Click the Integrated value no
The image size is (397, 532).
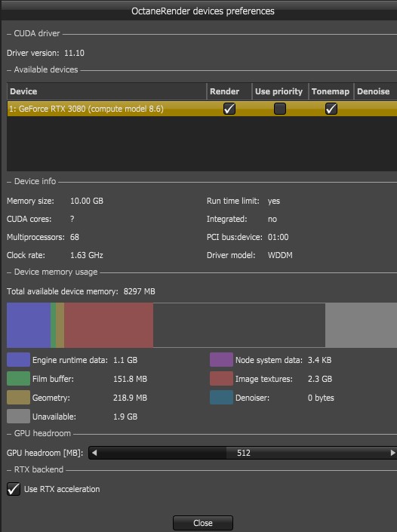click(272, 219)
